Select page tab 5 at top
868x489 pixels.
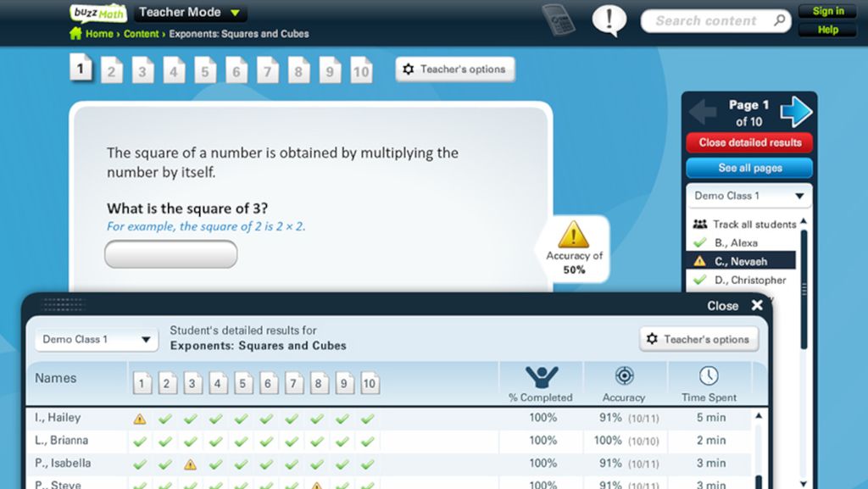pos(205,70)
